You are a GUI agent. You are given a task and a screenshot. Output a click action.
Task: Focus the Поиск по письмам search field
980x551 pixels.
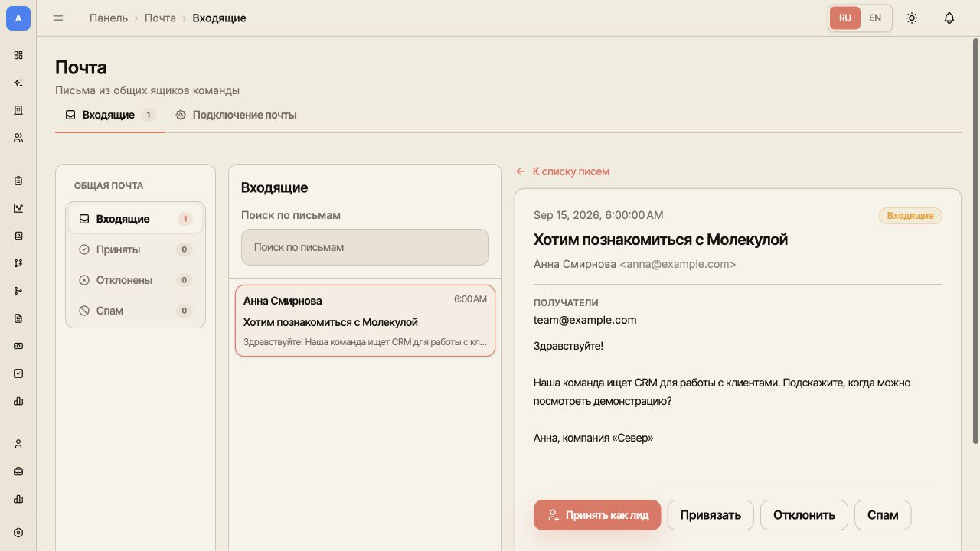(x=365, y=247)
